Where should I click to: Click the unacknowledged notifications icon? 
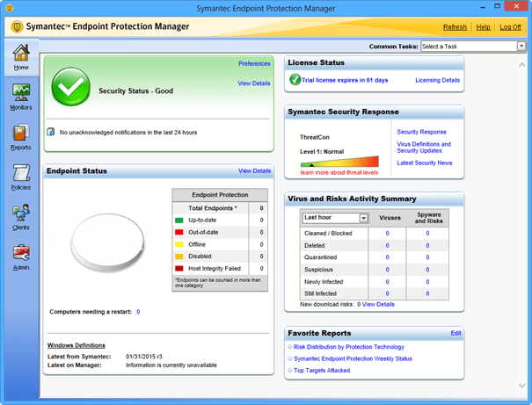(51, 132)
